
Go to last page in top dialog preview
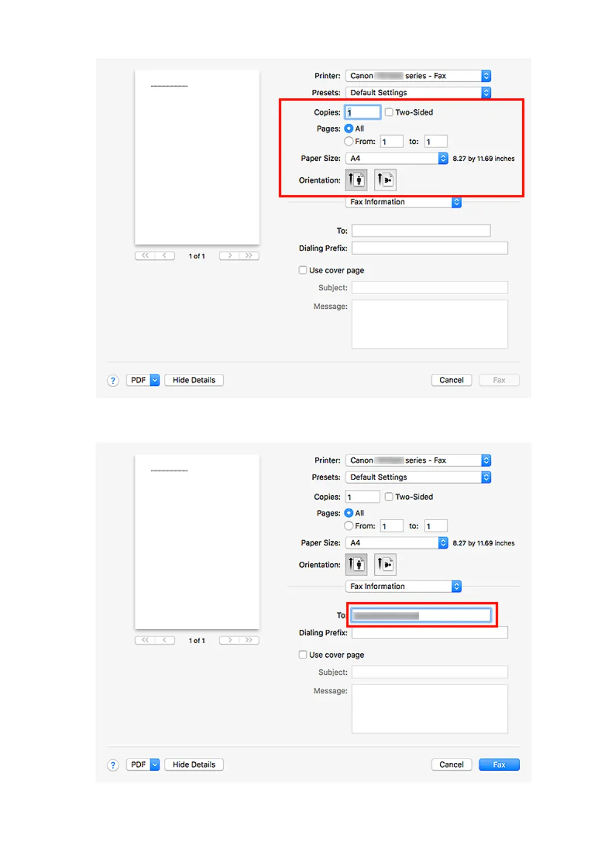click(249, 256)
